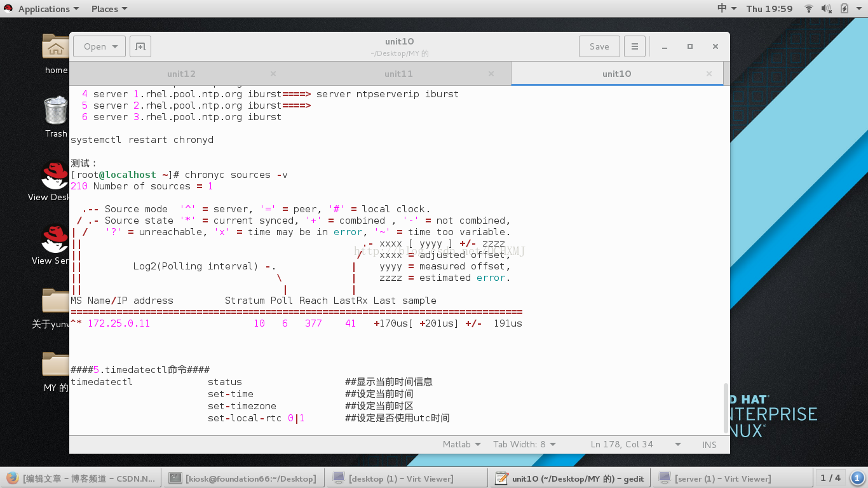
Task: Open the Applications menu
Action: coord(48,9)
